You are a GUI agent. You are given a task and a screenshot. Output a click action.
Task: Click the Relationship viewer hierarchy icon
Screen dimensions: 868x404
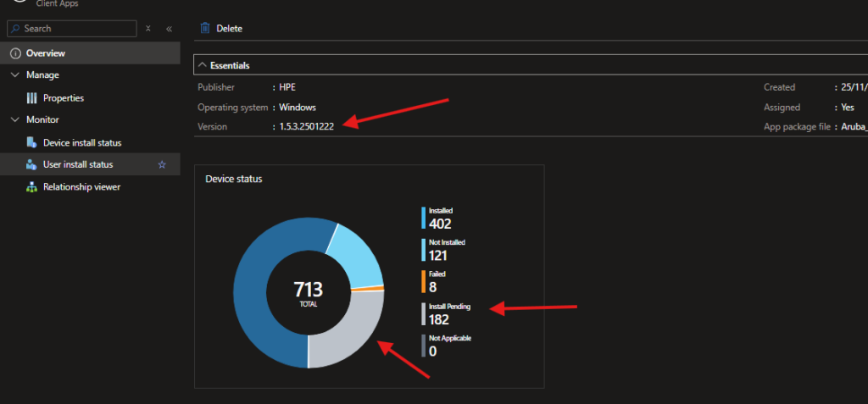tap(32, 187)
